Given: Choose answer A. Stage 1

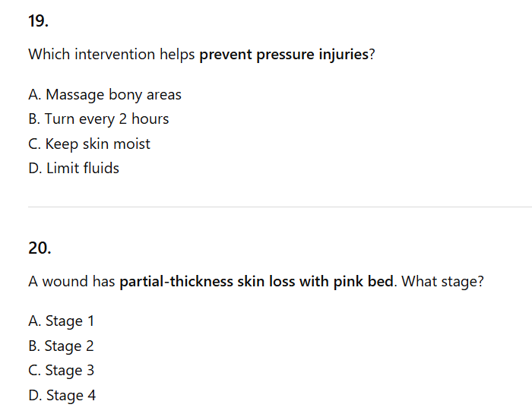Looking at the screenshot, I should [x=62, y=321].
